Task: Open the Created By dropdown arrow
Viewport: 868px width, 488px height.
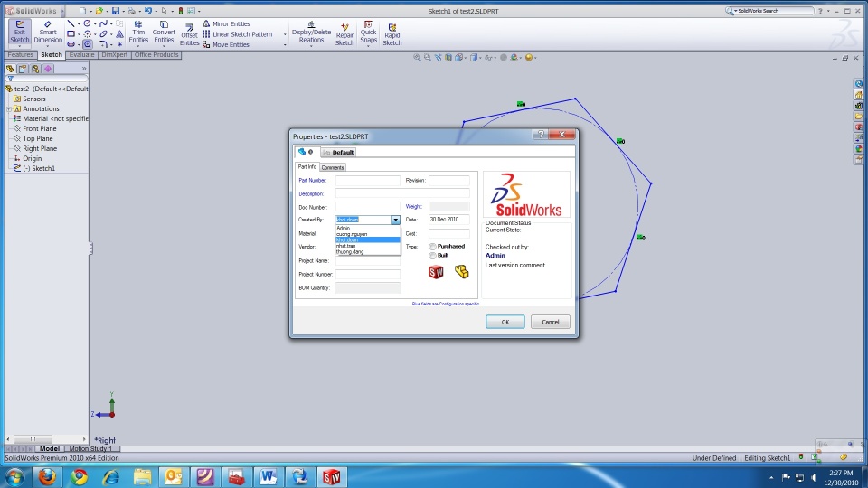Action: coord(395,221)
